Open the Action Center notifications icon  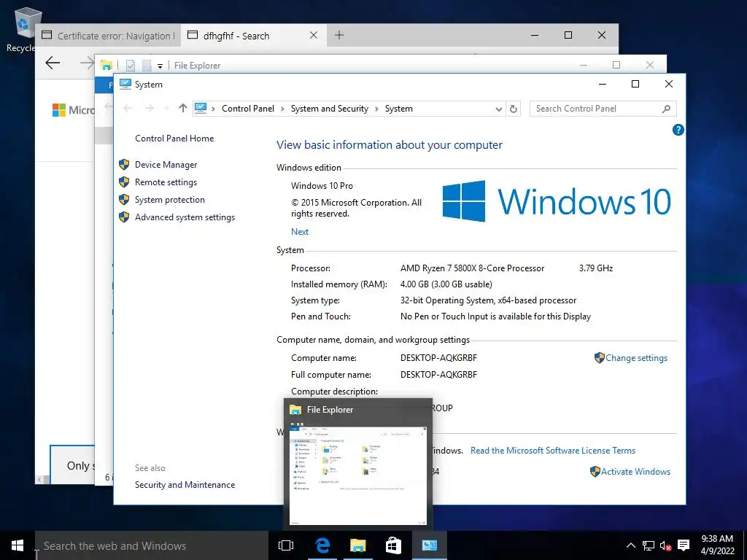684,545
